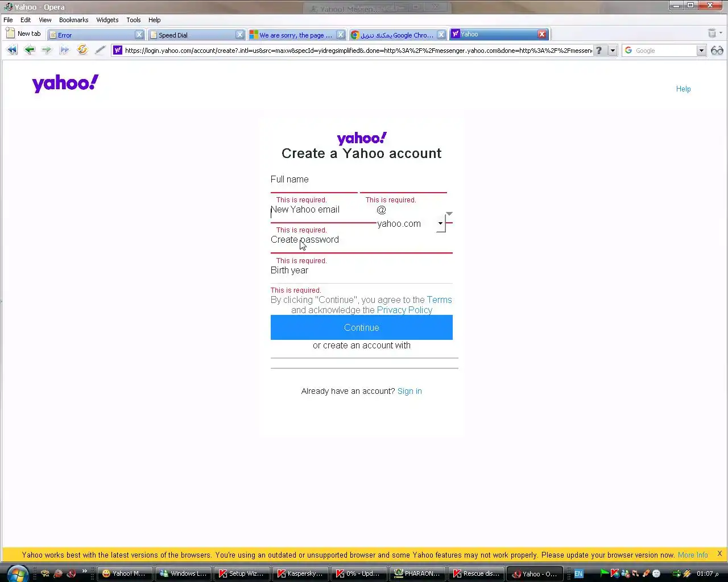This screenshot has height=582, width=728.
Task: Open the Terms link
Action: 440,300
